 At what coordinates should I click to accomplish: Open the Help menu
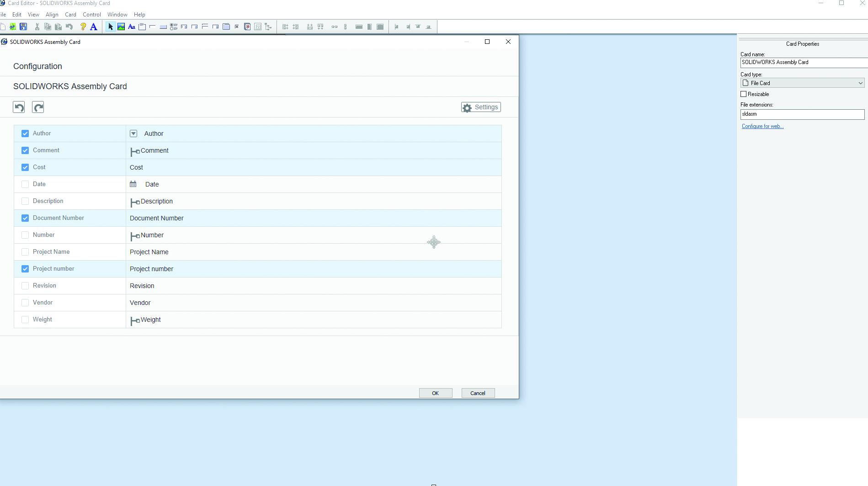click(139, 15)
